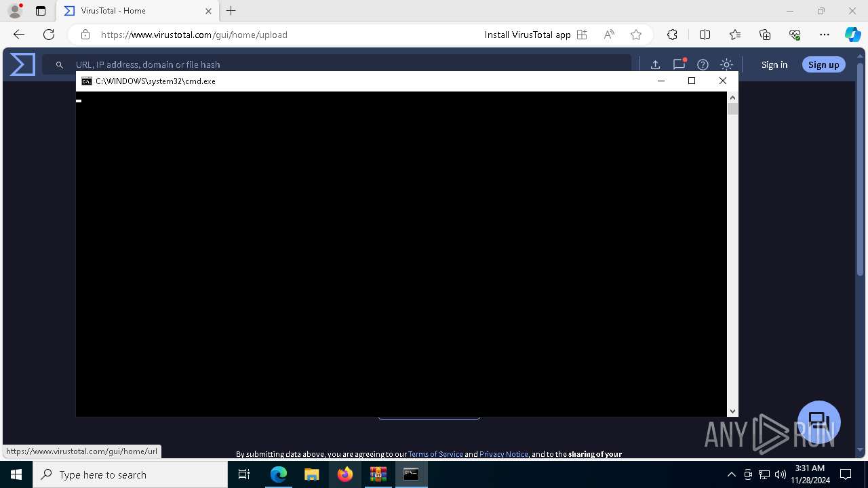This screenshot has height=488, width=868.
Task: Minimize the cmd.exe window
Action: coord(661,81)
